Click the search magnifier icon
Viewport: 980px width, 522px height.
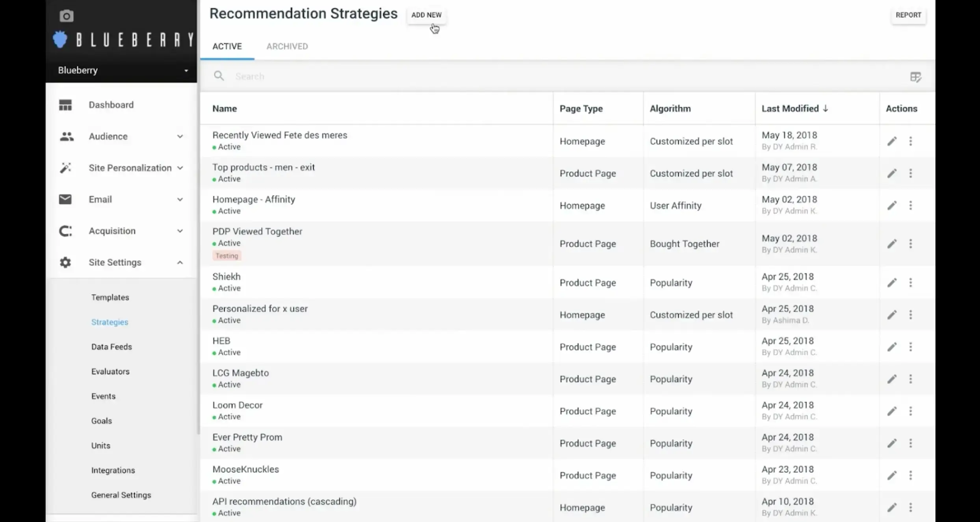[219, 76]
